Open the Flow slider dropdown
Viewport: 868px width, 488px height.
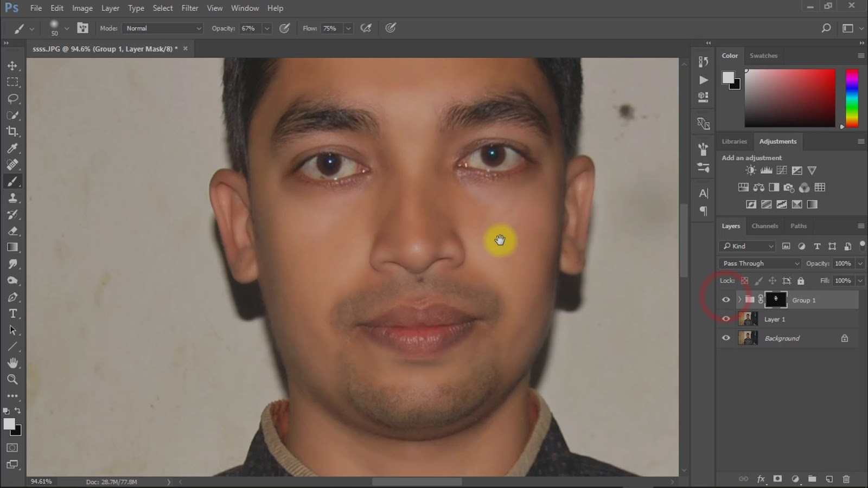pyautogui.click(x=348, y=28)
